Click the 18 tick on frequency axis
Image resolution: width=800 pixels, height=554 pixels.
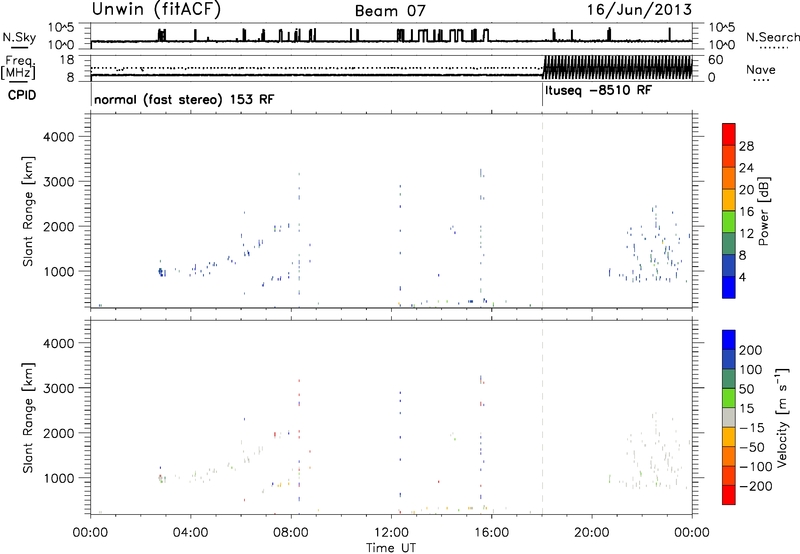(67, 60)
